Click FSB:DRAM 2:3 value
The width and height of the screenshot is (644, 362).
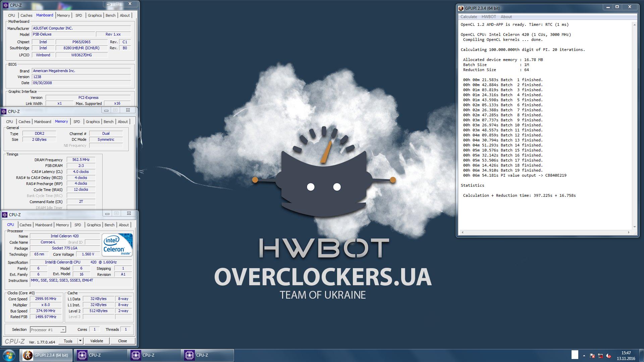(x=81, y=166)
